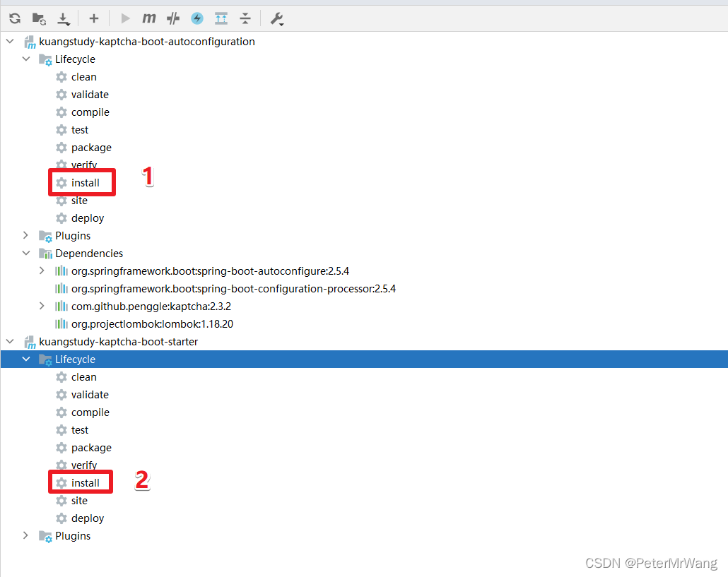Select compile goal in autoconfiguration Lifecycle
728x577 pixels.
click(90, 112)
